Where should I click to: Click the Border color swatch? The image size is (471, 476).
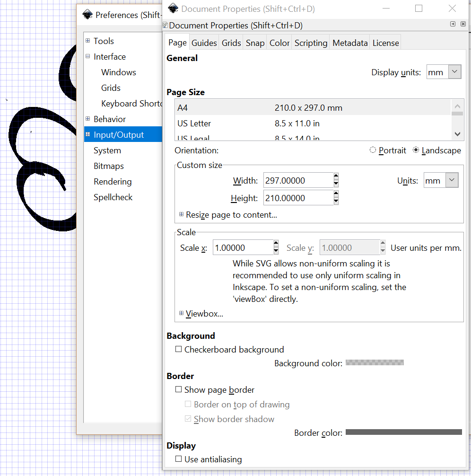(x=404, y=432)
